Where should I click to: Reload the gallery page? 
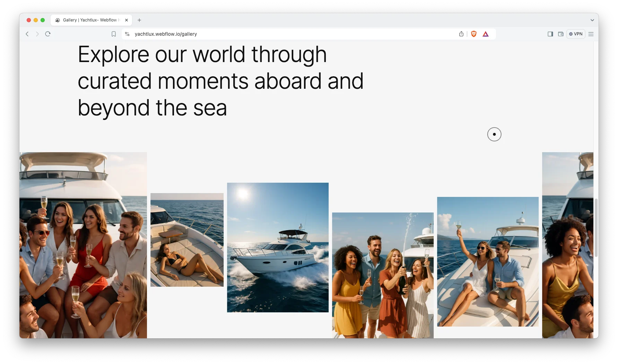pyautogui.click(x=48, y=34)
